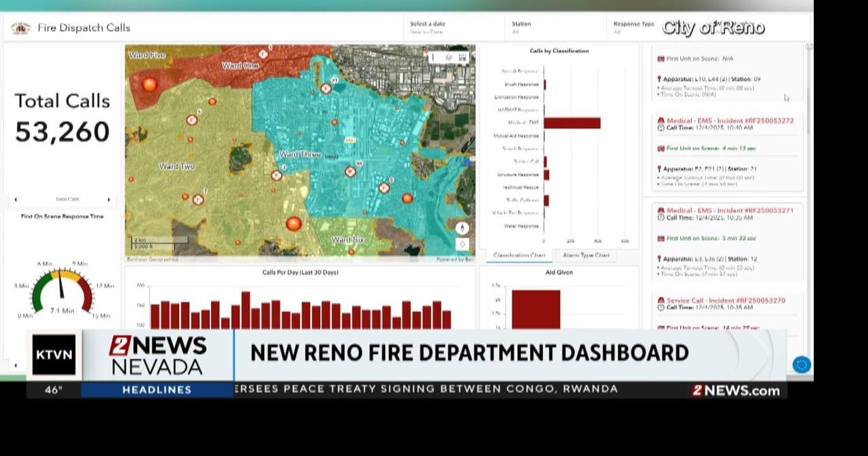Select fire station 7 marker on map
The height and width of the screenshot is (456, 868).
(198, 199)
